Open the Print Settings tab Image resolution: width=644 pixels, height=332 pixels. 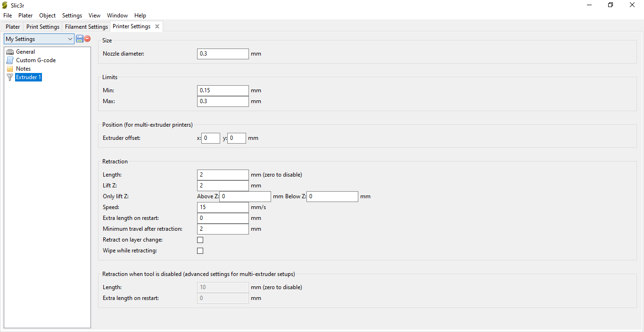click(x=42, y=26)
